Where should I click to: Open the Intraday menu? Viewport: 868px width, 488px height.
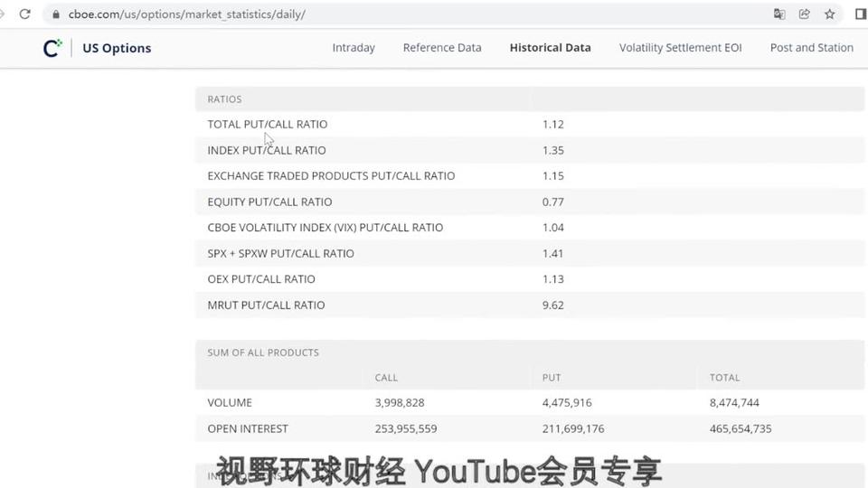tap(354, 48)
